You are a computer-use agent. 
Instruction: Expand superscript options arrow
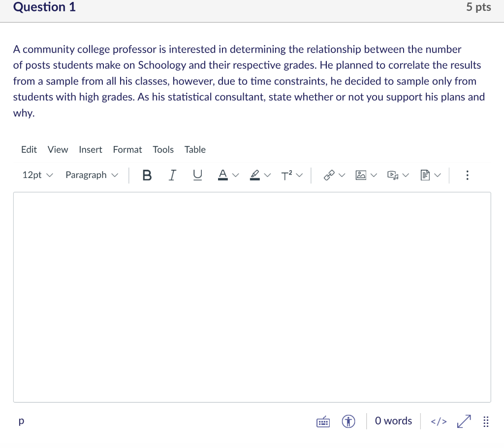click(299, 176)
